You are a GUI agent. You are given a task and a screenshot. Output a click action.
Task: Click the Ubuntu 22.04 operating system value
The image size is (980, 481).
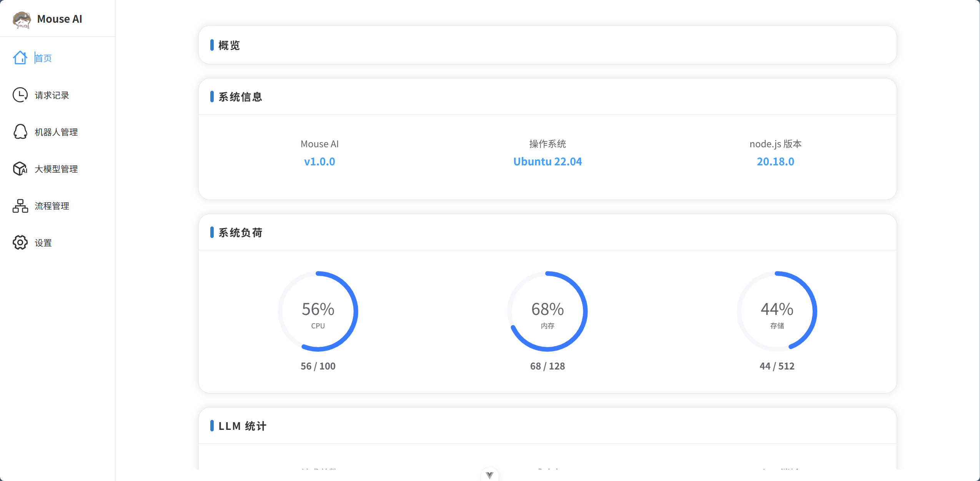tap(547, 161)
